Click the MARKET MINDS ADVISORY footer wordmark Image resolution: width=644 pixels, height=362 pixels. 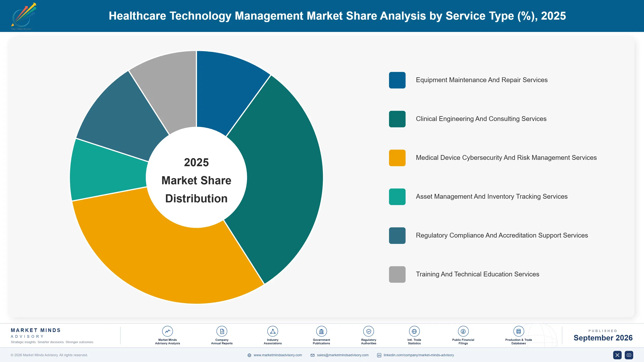pos(36,333)
